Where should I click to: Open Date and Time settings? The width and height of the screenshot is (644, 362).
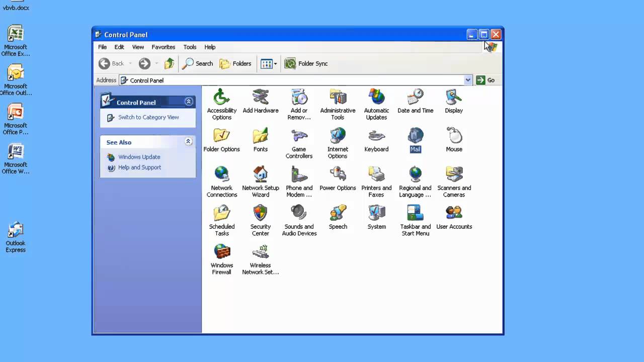coord(415,101)
